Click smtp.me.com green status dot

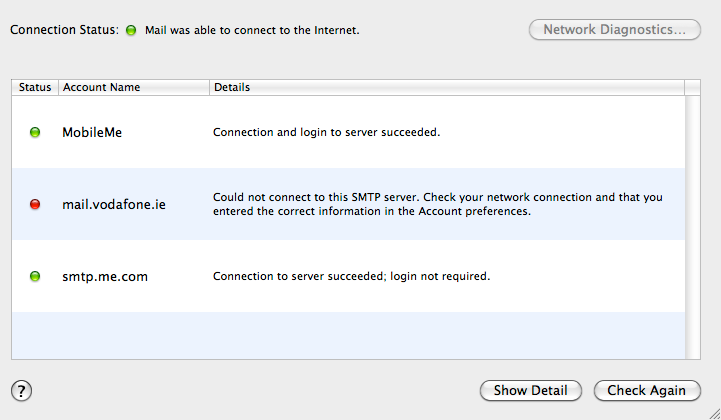pos(35,276)
